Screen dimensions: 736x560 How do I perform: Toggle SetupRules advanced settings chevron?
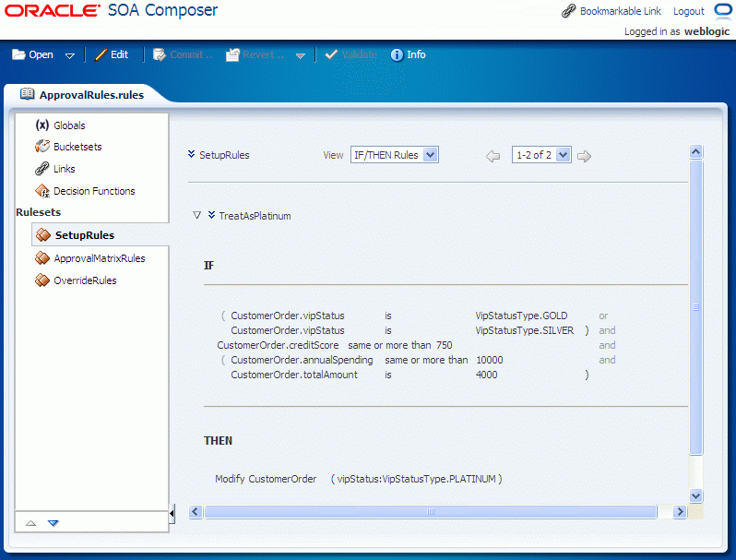coord(191,154)
